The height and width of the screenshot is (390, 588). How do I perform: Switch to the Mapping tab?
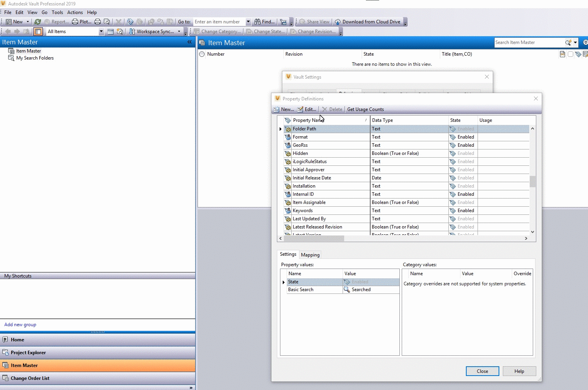point(310,255)
